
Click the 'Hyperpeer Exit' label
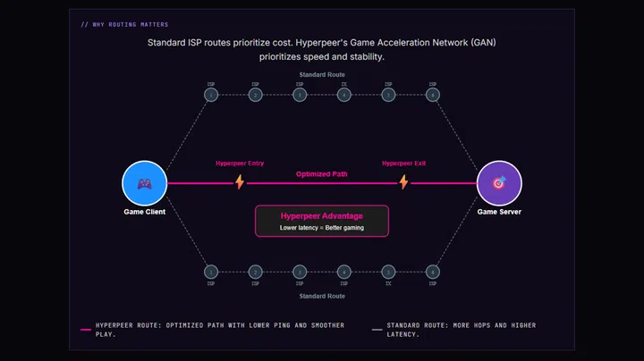pos(403,164)
